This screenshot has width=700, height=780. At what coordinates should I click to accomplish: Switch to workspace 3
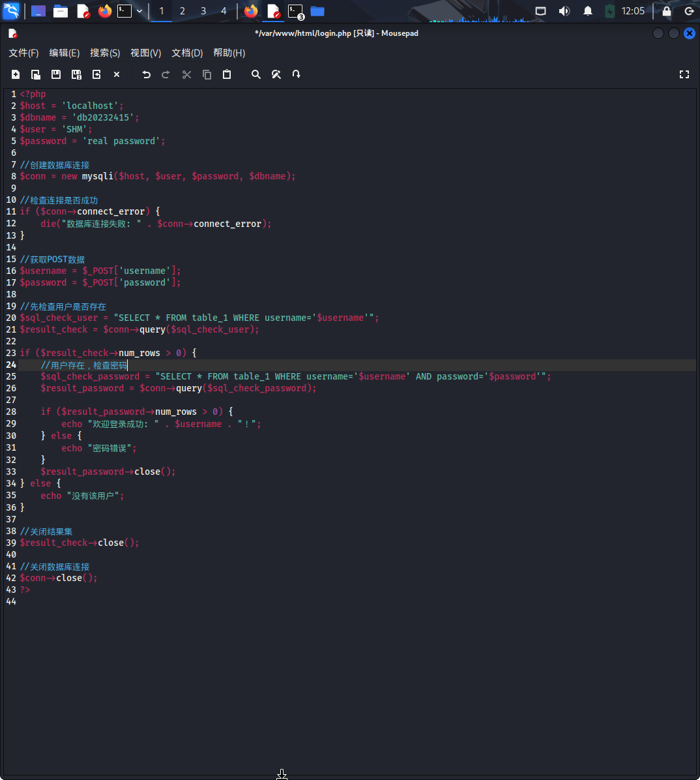click(203, 11)
